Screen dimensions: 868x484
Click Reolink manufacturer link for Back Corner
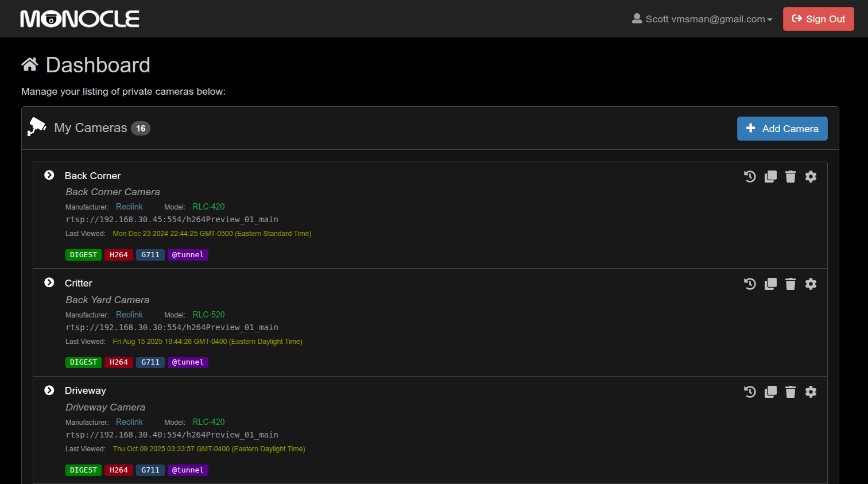[129, 207]
